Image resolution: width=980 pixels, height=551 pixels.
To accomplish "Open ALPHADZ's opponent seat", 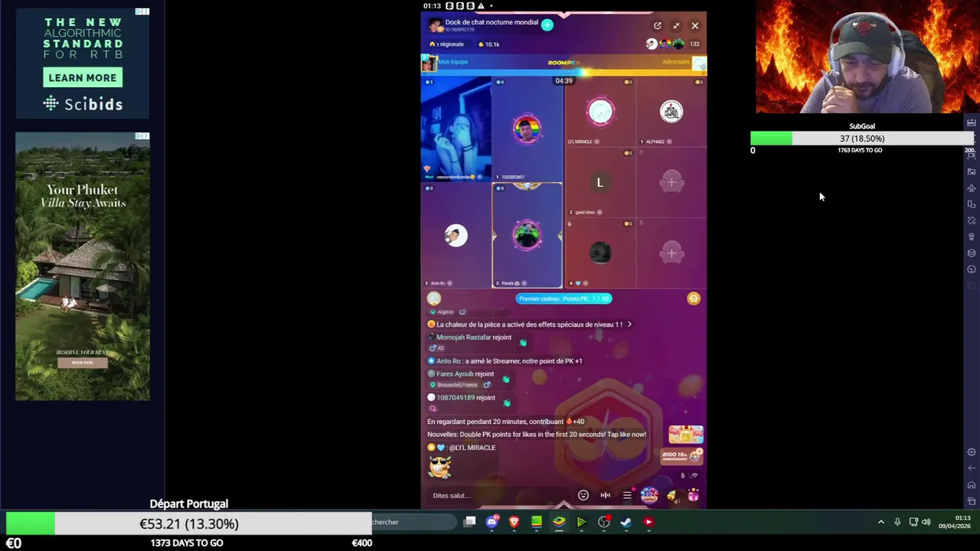I will click(671, 112).
